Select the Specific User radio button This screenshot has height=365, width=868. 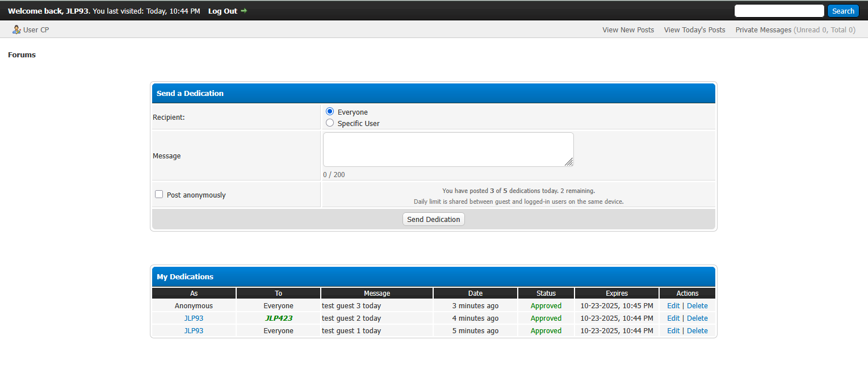coord(330,123)
